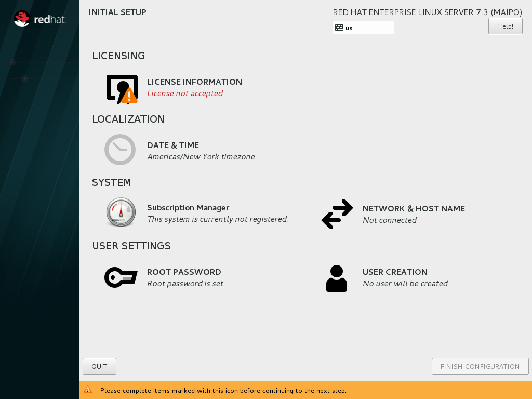Viewport: 532px width, 399px height.
Task: Open Subscription Manager label
Action: tap(188, 208)
